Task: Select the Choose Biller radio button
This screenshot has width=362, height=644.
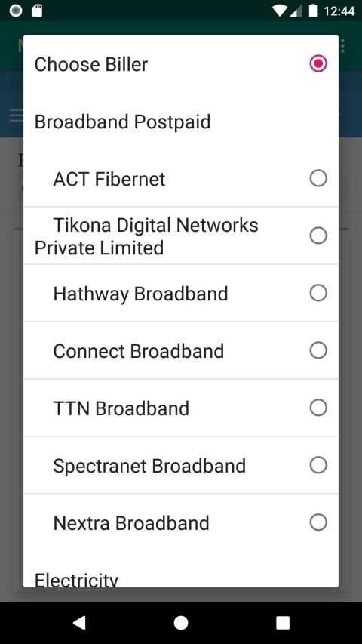Action: 318,63
